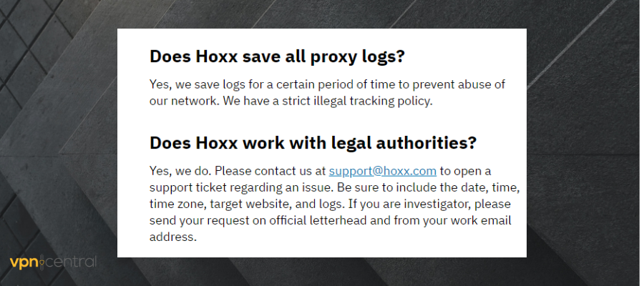Click the phrase "work email" in the last sentence
Viewport: 644px width, 286px height.
tap(482, 220)
